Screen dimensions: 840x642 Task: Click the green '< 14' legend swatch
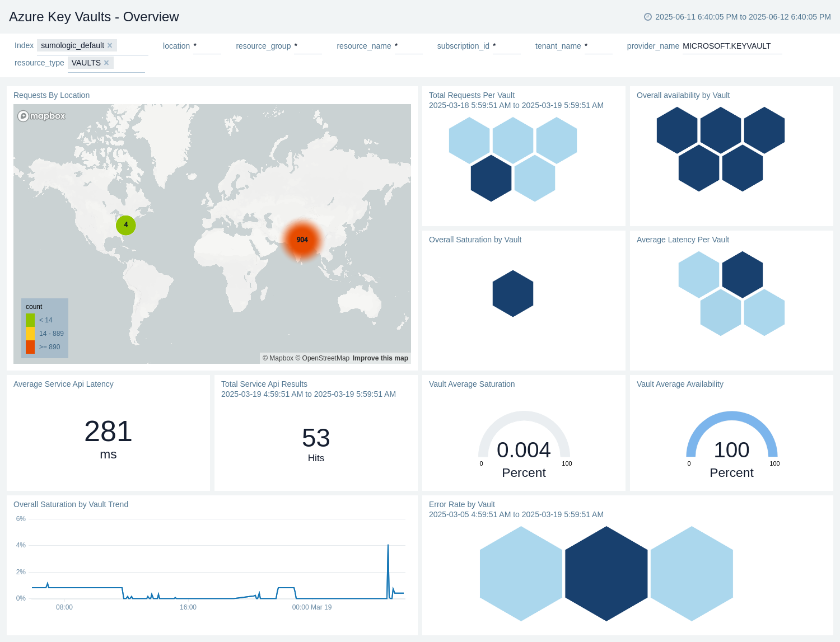click(30, 320)
